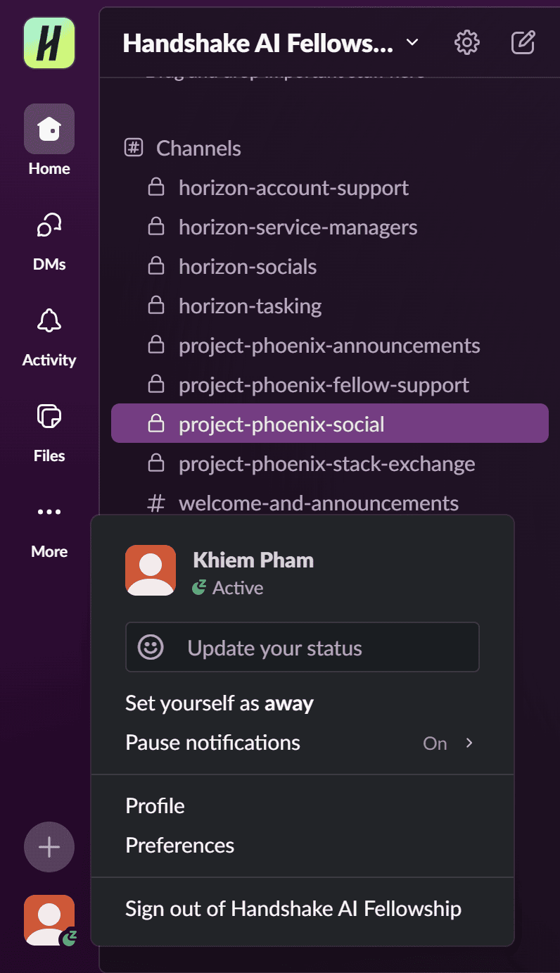Viewport: 560px width, 973px height.
Task: Open the horizon-tasking channel
Action: tap(250, 306)
